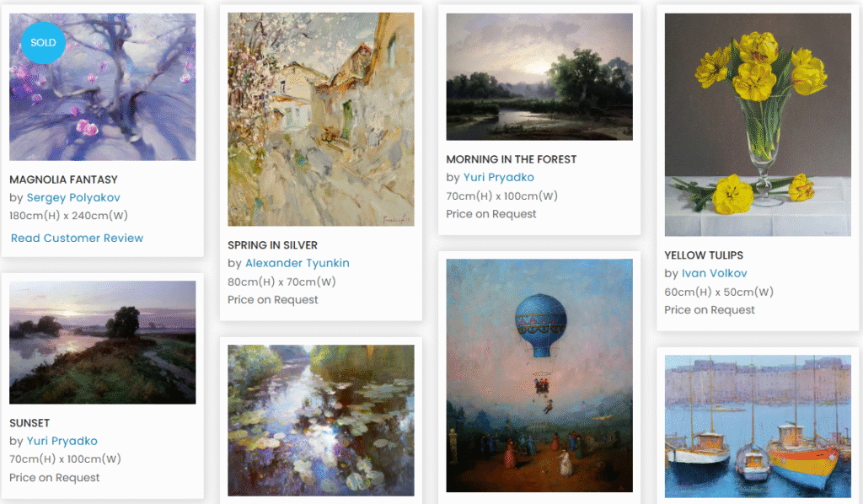Open Yuri Pryadko link under Morning in the Forest

(499, 177)
